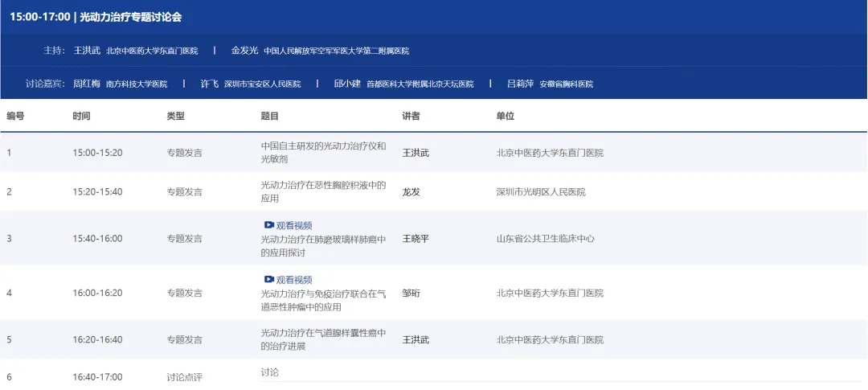Click 南方科技大学医院 affiliation

[137, 84]
